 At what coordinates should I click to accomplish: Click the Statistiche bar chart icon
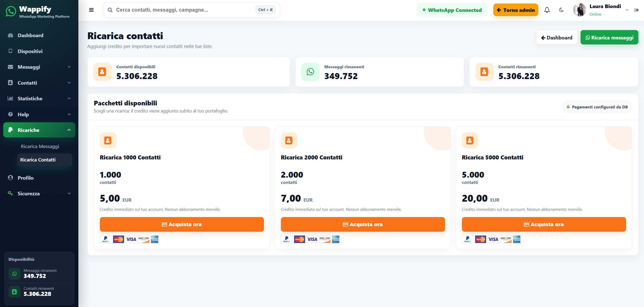[10, 98]
